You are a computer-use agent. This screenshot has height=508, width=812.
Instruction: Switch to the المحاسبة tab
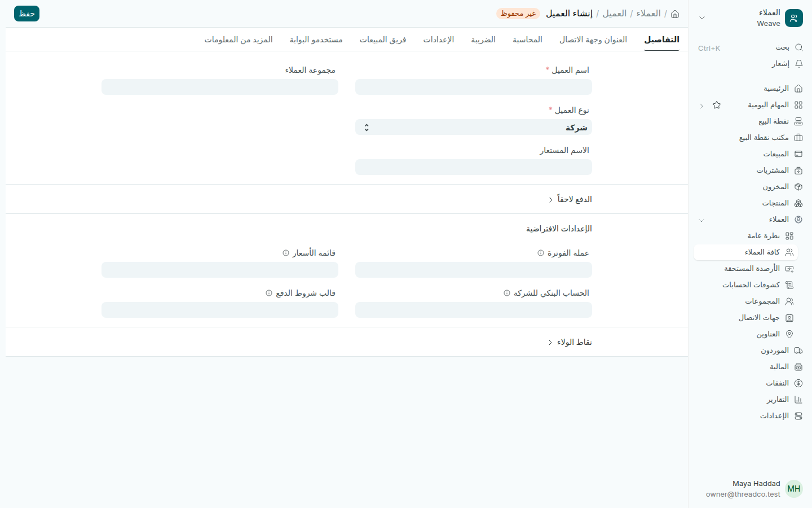(527, 40)
